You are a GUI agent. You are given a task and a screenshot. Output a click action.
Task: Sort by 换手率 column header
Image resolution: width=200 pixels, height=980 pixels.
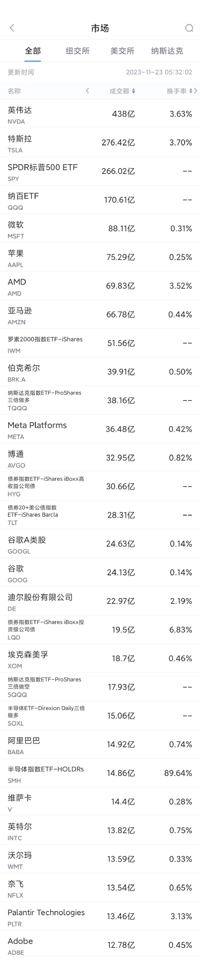[176, 91]
